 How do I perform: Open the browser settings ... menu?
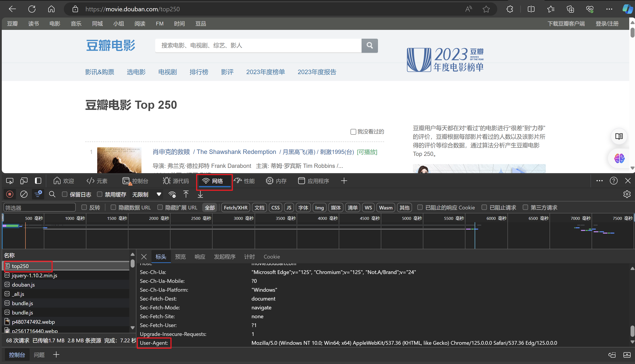tap(609, 9)
